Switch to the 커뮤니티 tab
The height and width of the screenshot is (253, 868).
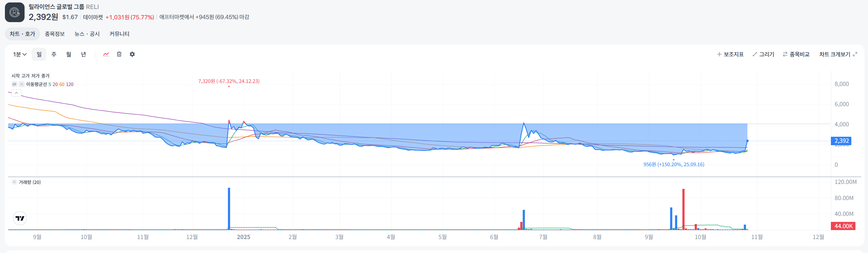[119, 34]
